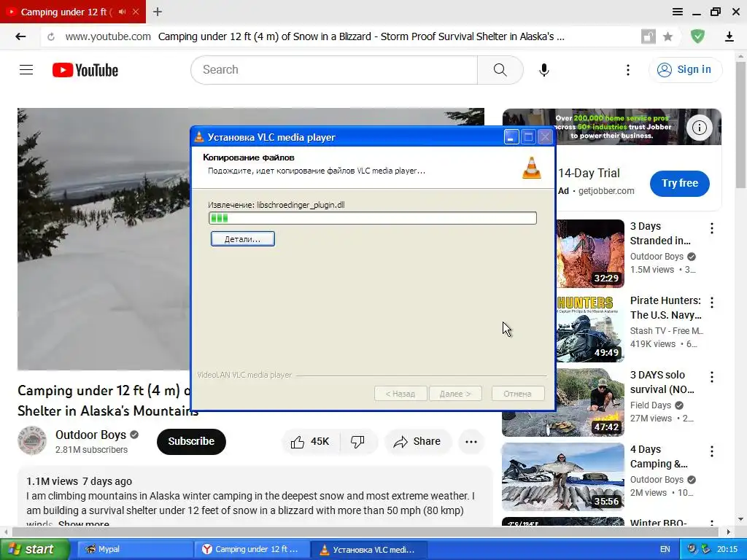The width and height of the screenshot is (747, 560).
Task: Click the Try free ad button
Action: pyautogui.click(x=679, y=183)
